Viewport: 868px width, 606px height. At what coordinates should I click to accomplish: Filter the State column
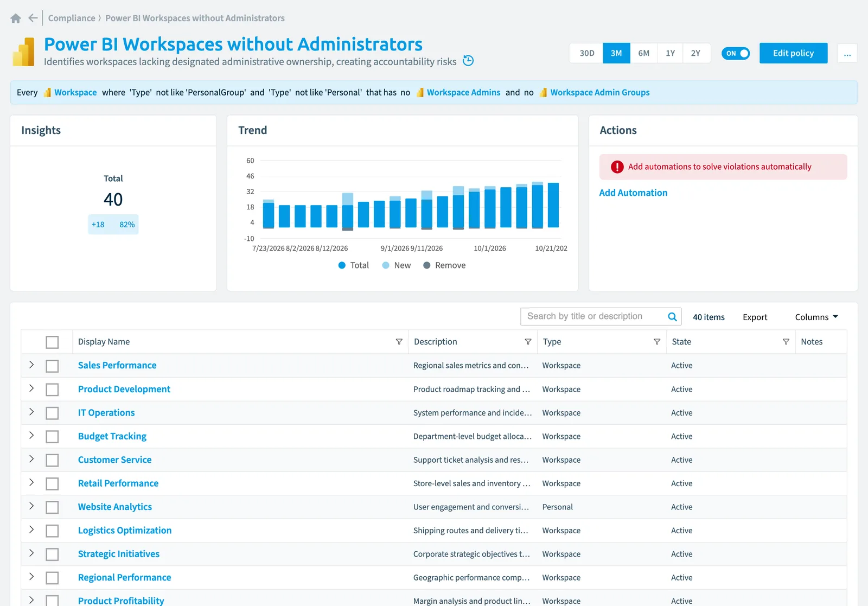tap(786, 342)
